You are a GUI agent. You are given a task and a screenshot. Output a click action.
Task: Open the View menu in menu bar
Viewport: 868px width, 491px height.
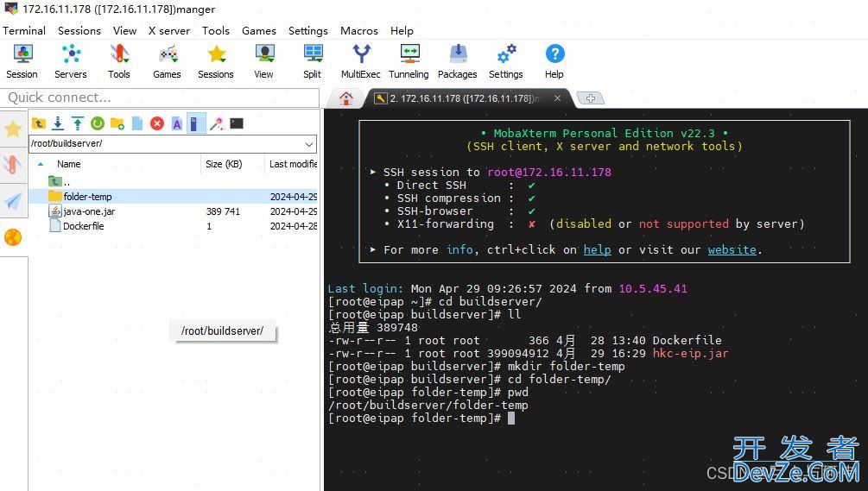(124, 30)
